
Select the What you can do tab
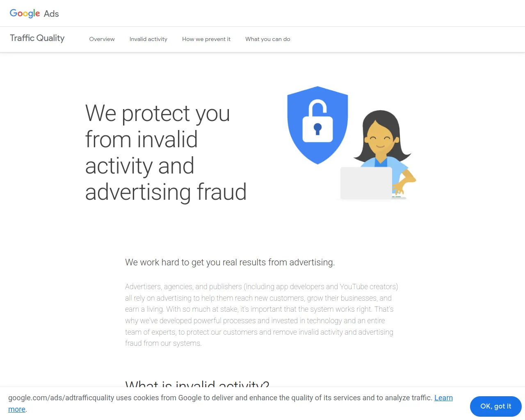coord(268,39)
